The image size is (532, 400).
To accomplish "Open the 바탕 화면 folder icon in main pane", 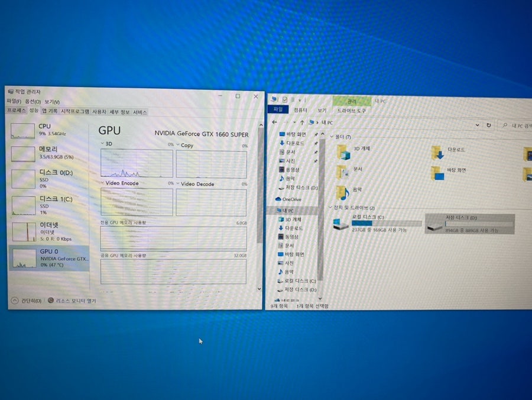I will click(437, 173).
